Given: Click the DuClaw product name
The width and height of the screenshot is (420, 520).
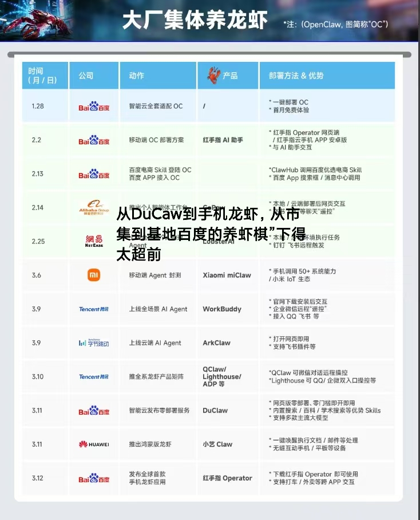Looking at the screenshot, I should pyautogui.click(x=215, y=411).
